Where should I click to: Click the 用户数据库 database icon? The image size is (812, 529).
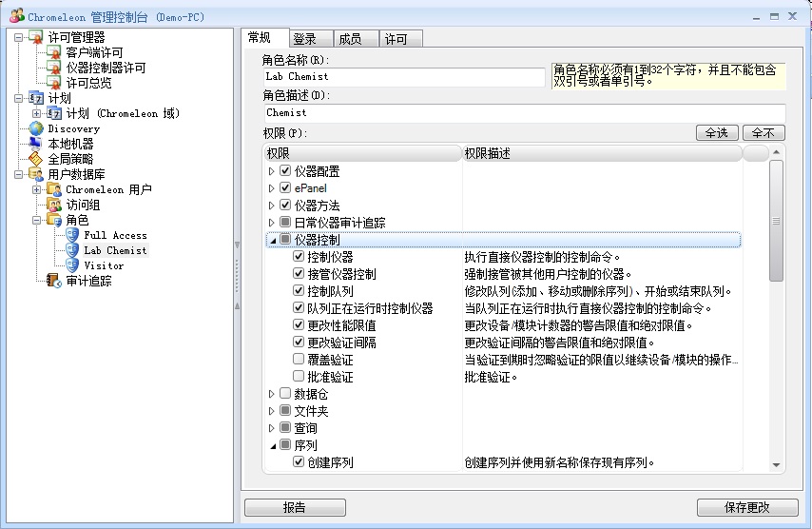coord(36,174)
